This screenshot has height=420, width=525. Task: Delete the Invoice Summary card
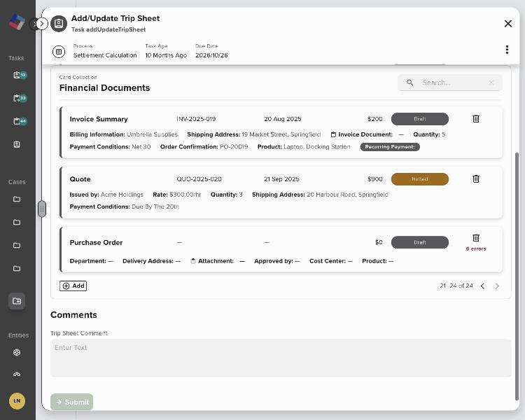pyautogui.click(x=476, y=118)
